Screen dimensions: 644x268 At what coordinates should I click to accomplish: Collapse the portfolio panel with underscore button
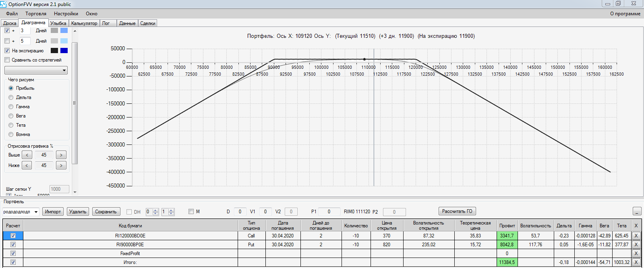(637, 211)
